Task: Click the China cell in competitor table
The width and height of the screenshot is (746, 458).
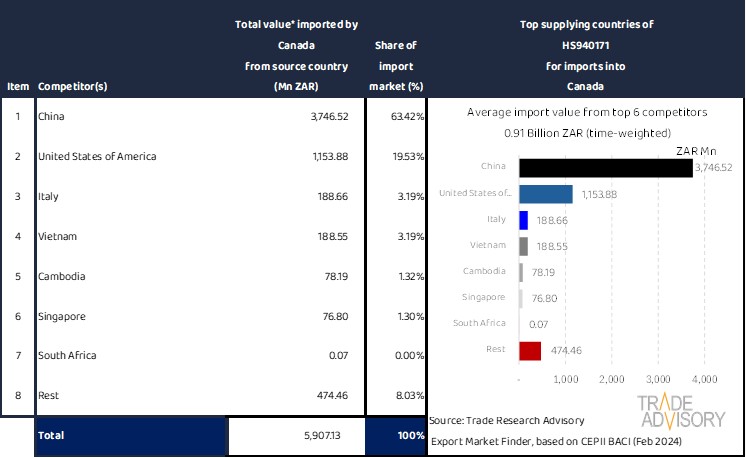Action: coord(51,117)
